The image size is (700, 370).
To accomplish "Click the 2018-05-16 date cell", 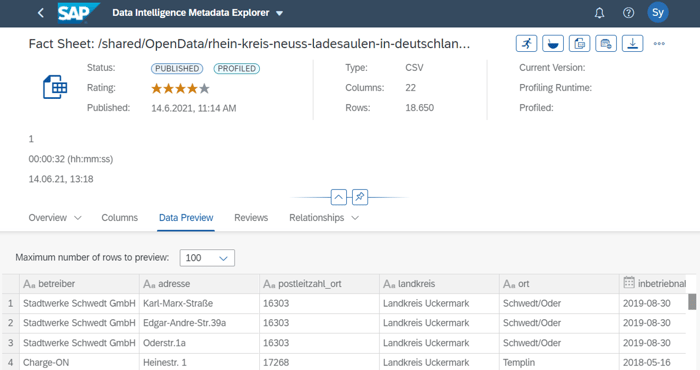I will coord(654,362).
